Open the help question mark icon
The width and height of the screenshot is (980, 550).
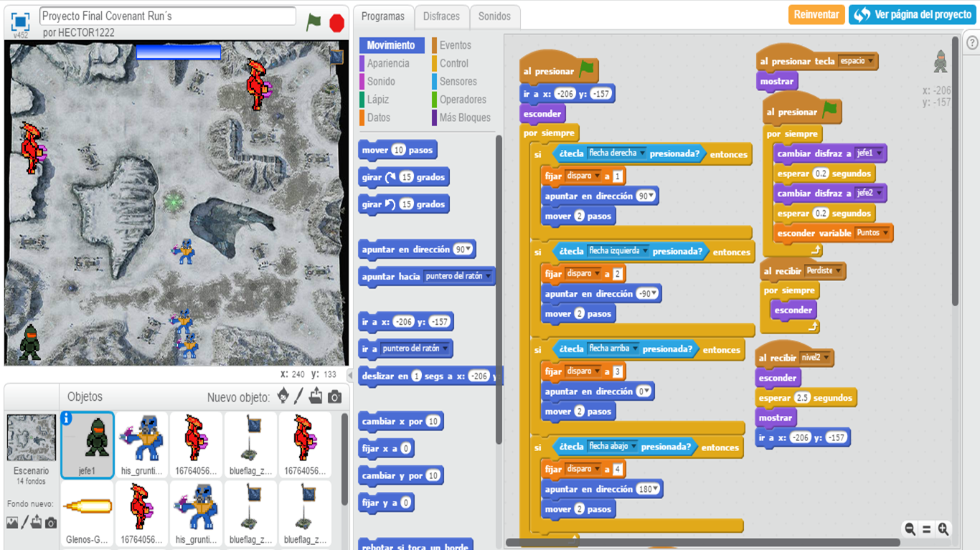pos(972,43)
